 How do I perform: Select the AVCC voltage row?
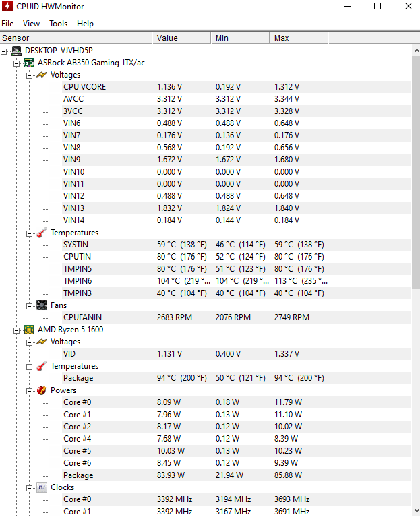237,99
